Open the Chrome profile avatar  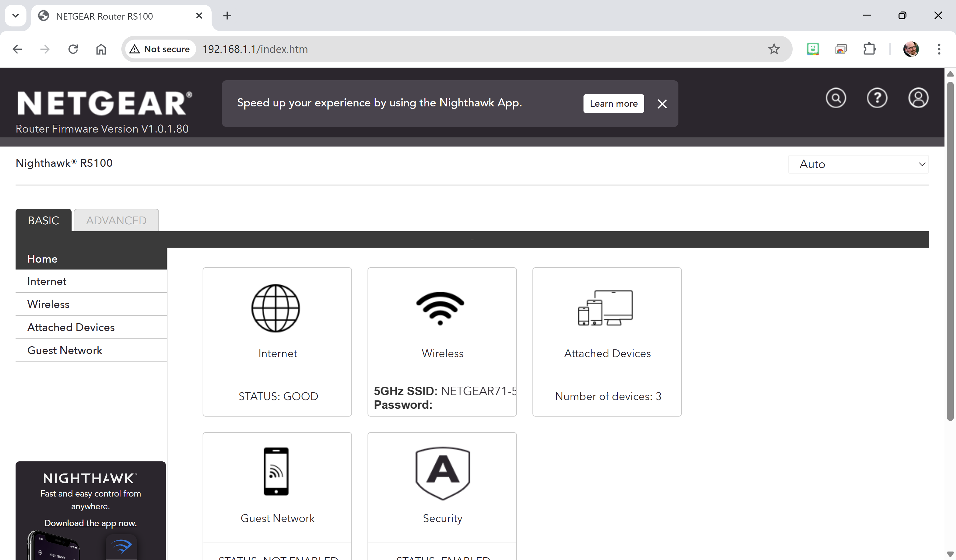tap(911, 49)
